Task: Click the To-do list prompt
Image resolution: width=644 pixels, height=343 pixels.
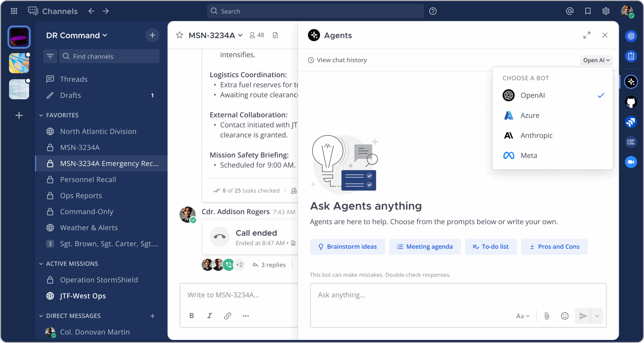Action: click(x=491, y=247)
